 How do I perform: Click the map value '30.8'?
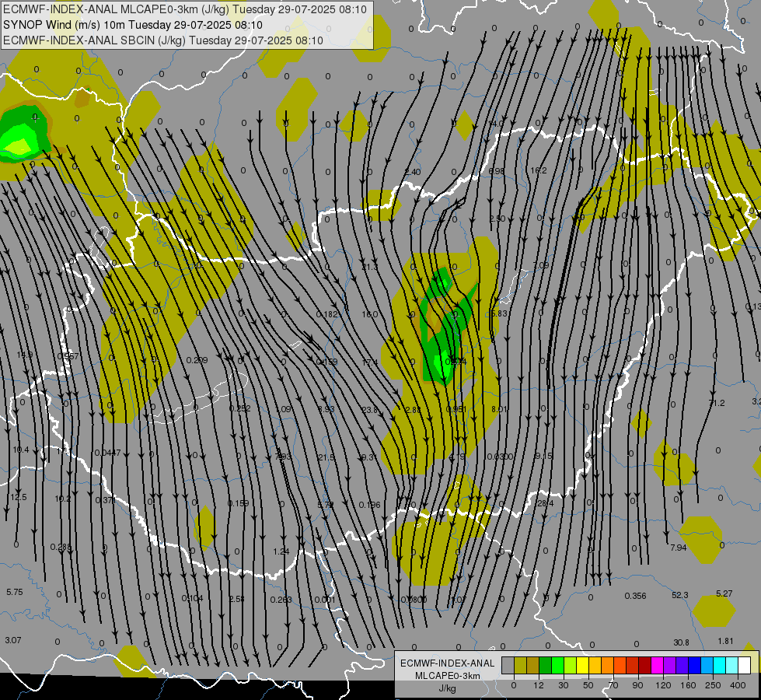click(x=681, y=642)
